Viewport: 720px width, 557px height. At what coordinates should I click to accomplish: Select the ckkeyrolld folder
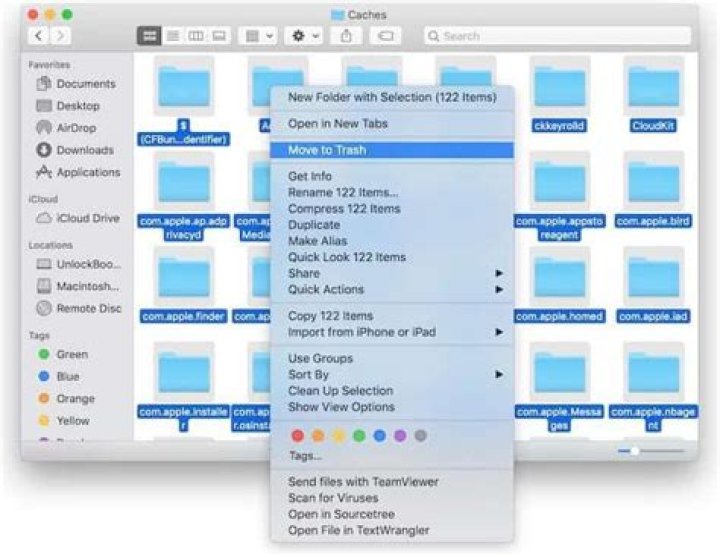pos(559,93)
